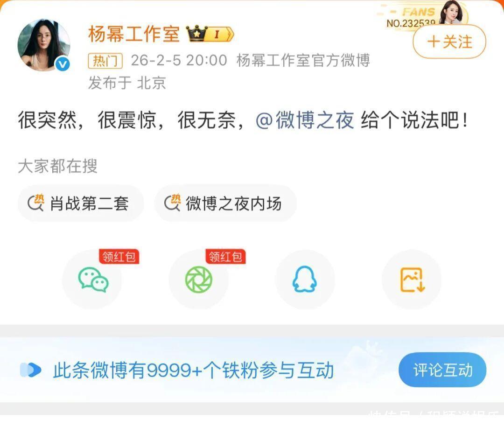Search trending topic 肖战第二套
This screenshot has height=427, width=504.
(x=81, y=203)
